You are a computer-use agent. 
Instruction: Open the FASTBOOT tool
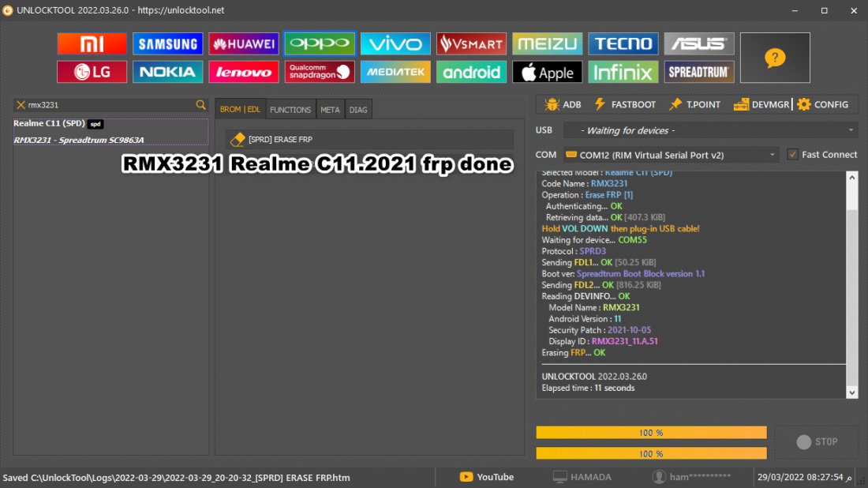(x=624, y=105)
